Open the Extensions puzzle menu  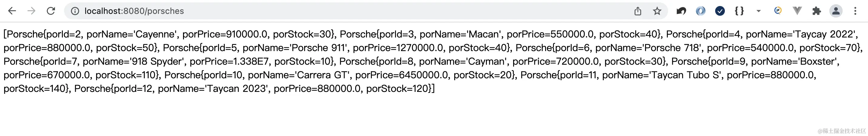pyautogui.click(x=816, y=11)
